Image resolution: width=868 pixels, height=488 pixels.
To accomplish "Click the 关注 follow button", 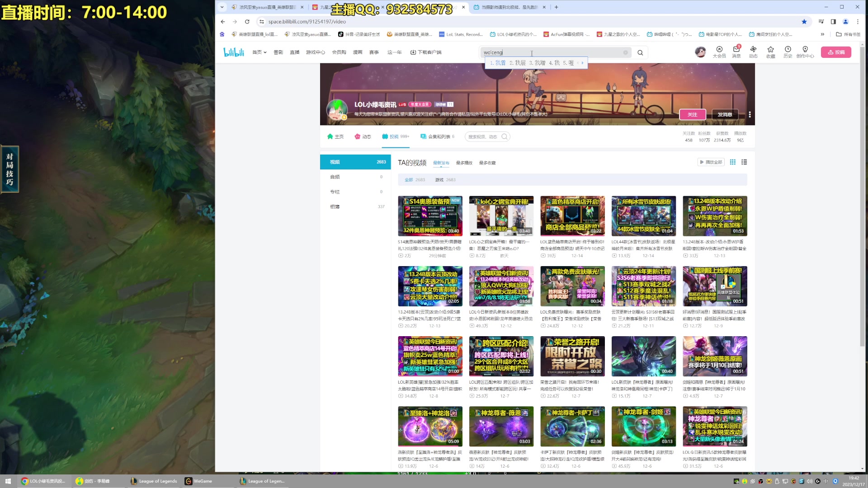I will pos(692,114).
